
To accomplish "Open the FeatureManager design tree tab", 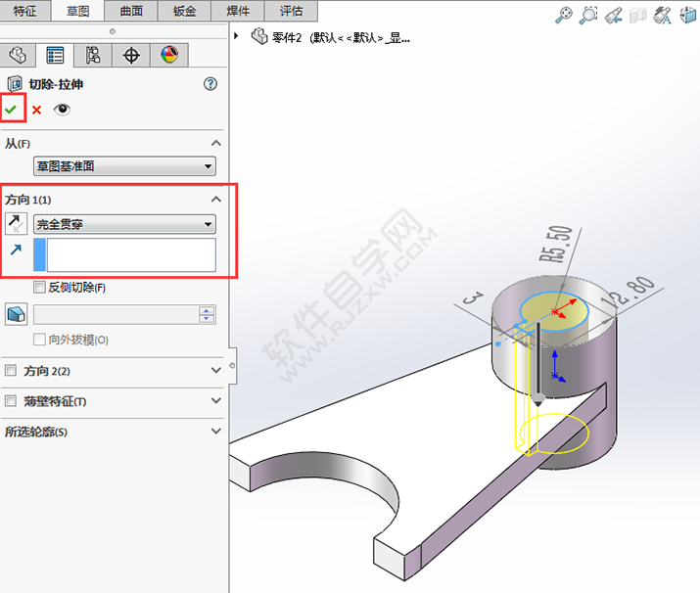I will click(18, 56).
